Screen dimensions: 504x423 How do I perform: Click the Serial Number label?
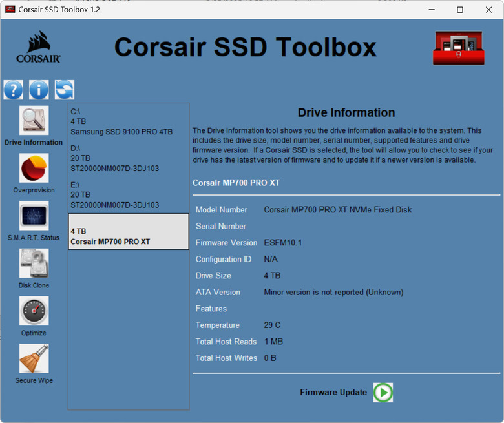pyautogui.click(x=221, y=226)
